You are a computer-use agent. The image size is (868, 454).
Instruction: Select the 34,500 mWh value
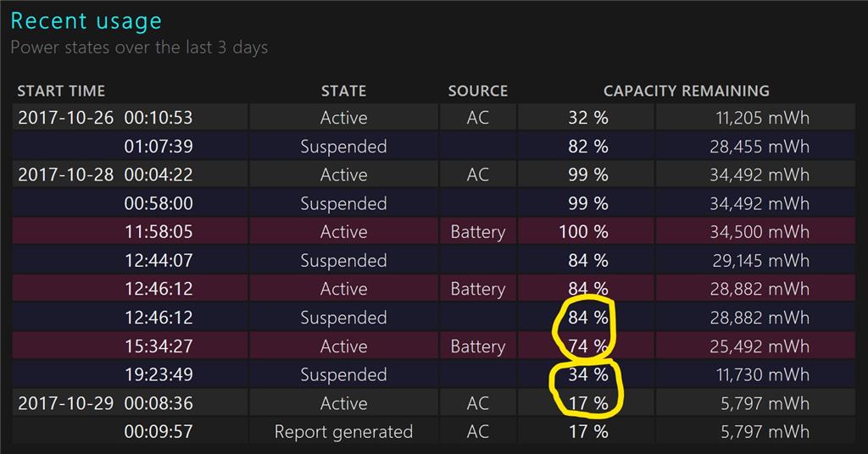[759, 232]
